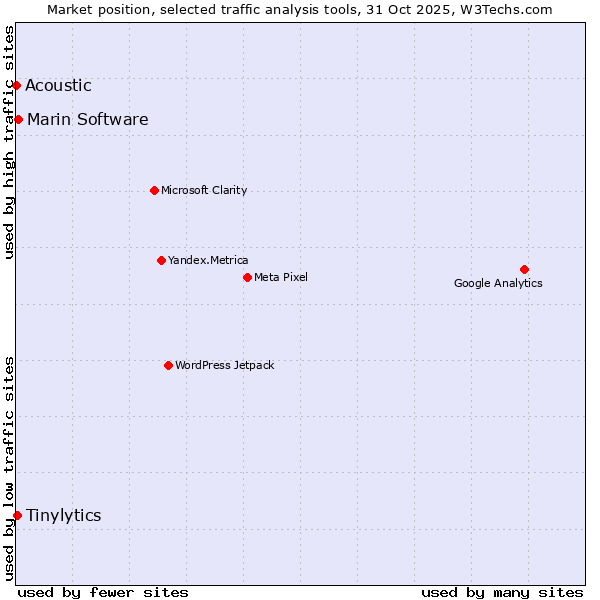This screenshot has width=600, height=600.
Task: Click the 'used by many sites' axis label
Action: (x=502, y=592)
